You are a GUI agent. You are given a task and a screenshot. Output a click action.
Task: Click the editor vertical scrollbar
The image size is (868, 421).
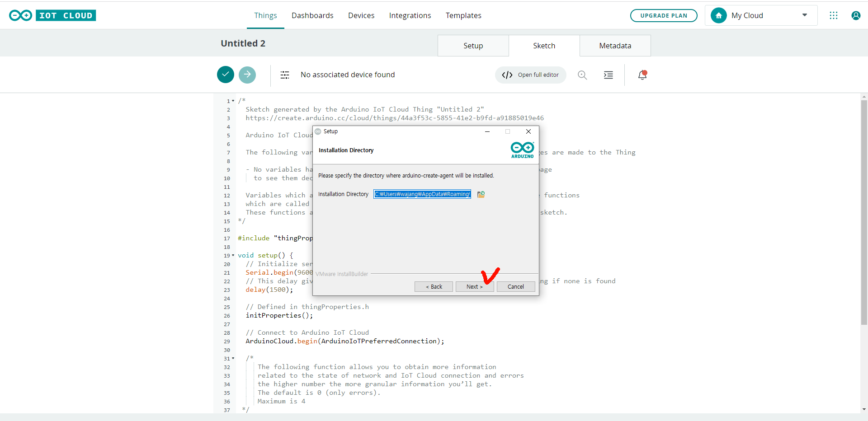tap(864, 212)
